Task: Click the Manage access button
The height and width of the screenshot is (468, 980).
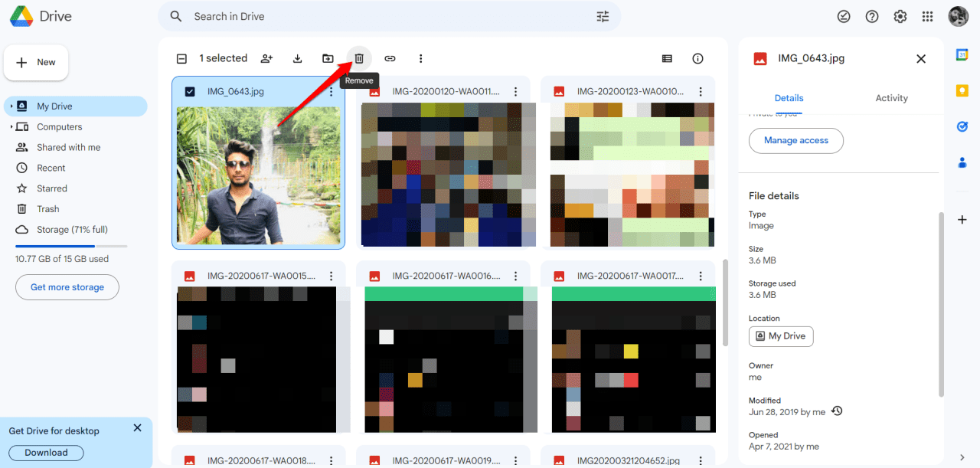Action: [x=795, y=140]
